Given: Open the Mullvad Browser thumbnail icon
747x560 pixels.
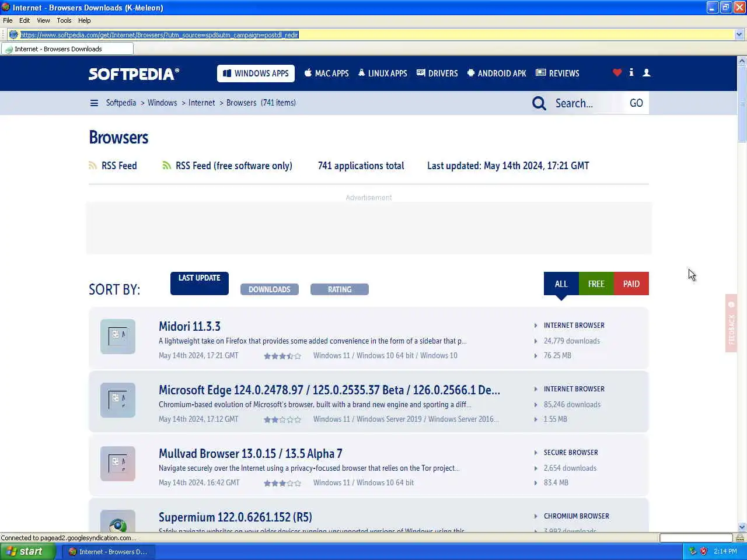Looking at the screenshot, I should 118,464.
